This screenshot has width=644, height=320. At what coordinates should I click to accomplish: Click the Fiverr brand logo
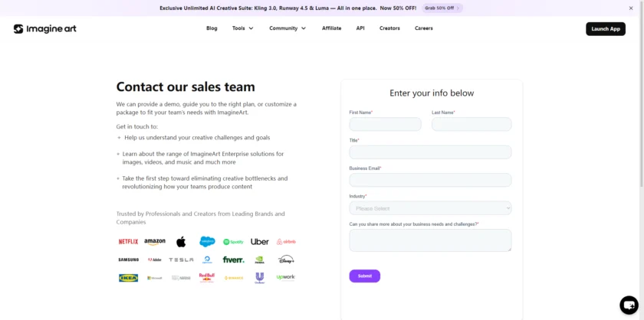(x=233, y=260)
